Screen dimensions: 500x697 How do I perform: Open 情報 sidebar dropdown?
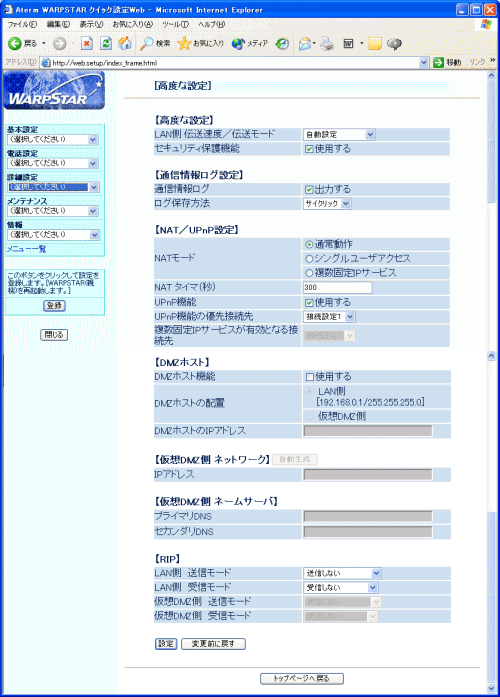(54, 235)
